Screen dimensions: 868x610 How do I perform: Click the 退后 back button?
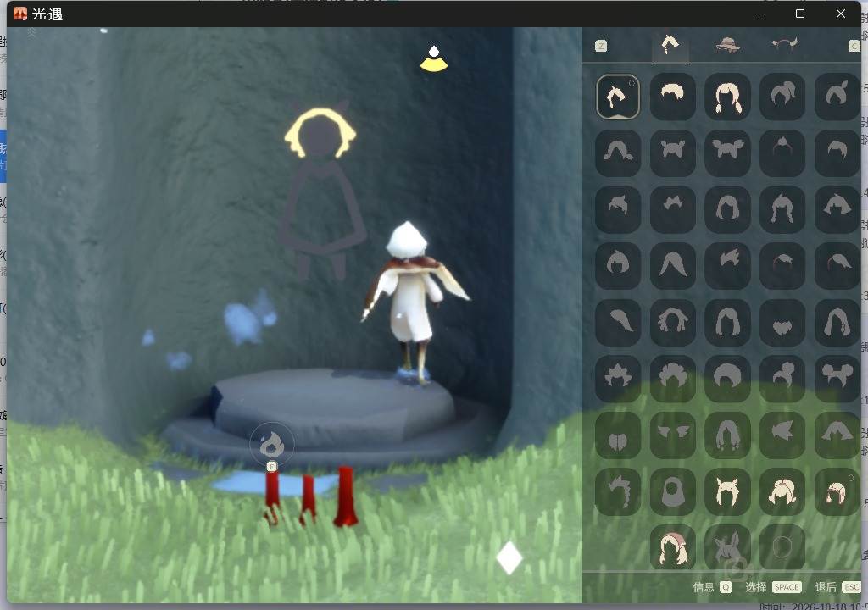click(x=837, y=587)
